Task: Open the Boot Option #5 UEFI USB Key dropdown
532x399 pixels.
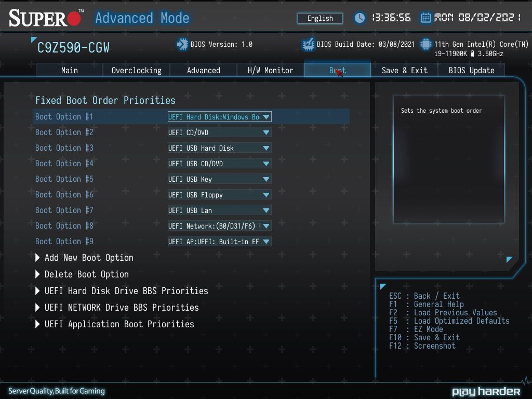Action: click(x=220, y=179)
